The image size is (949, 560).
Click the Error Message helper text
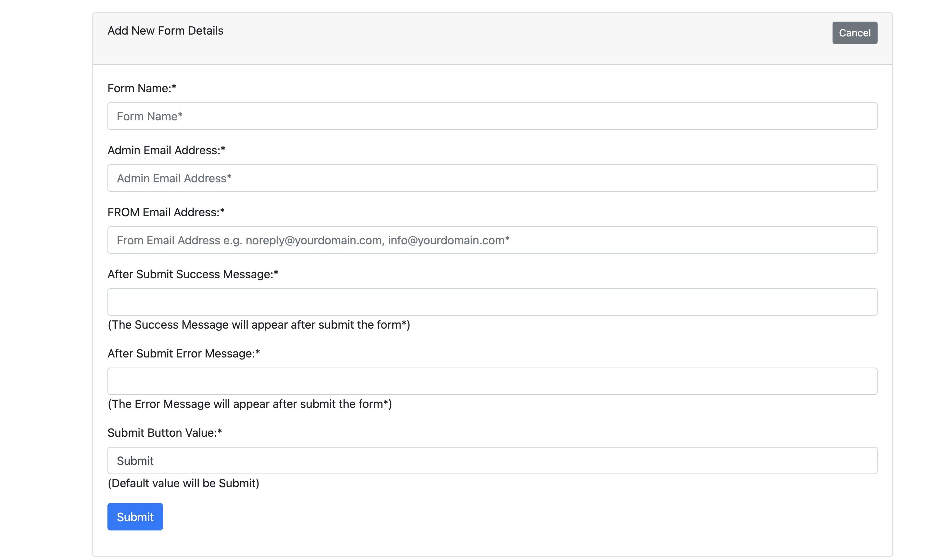(x=250, y=404)
